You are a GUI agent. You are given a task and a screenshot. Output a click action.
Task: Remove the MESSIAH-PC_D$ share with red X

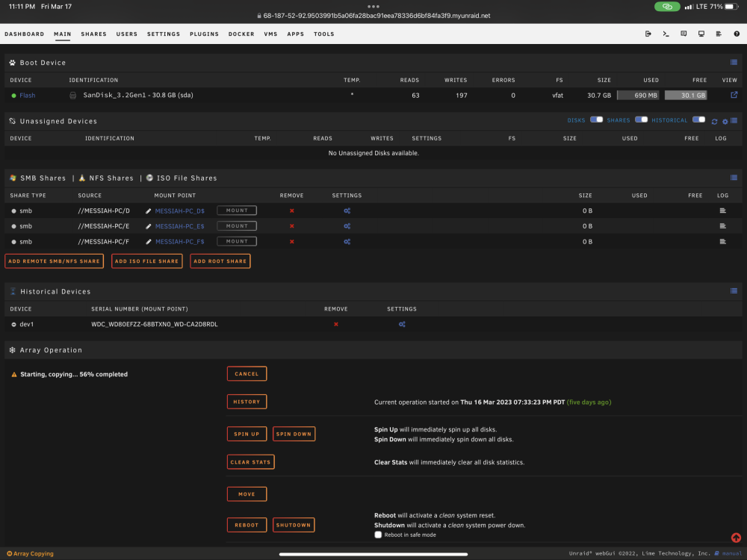point(292,211)
